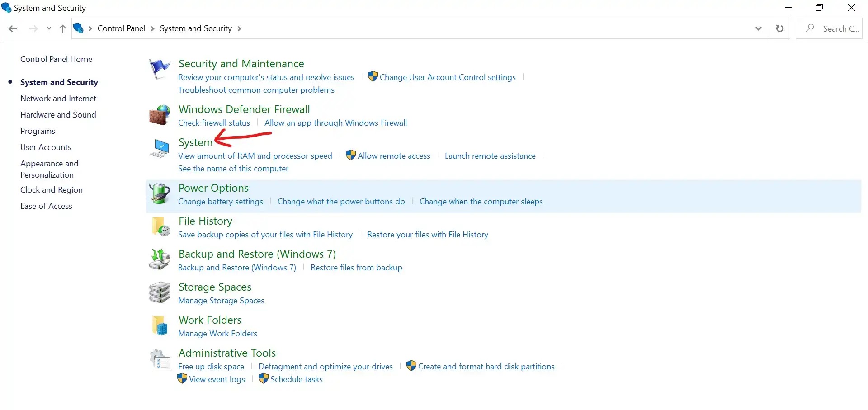Click the shield icon beside Schedule tasks
The height and width of the screenshot is (410, 868).
[263, 378]
